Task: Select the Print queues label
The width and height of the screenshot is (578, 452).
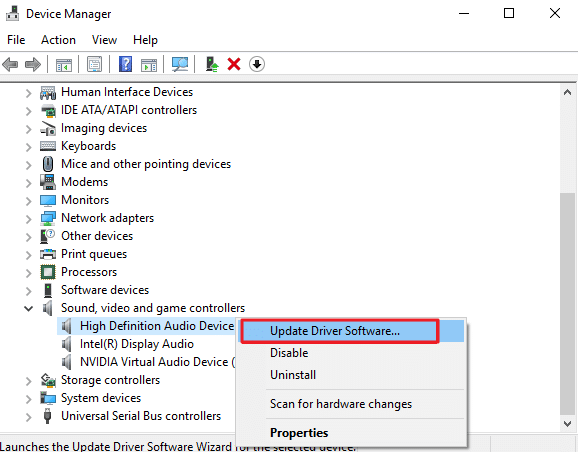Action: click(94, 254)
